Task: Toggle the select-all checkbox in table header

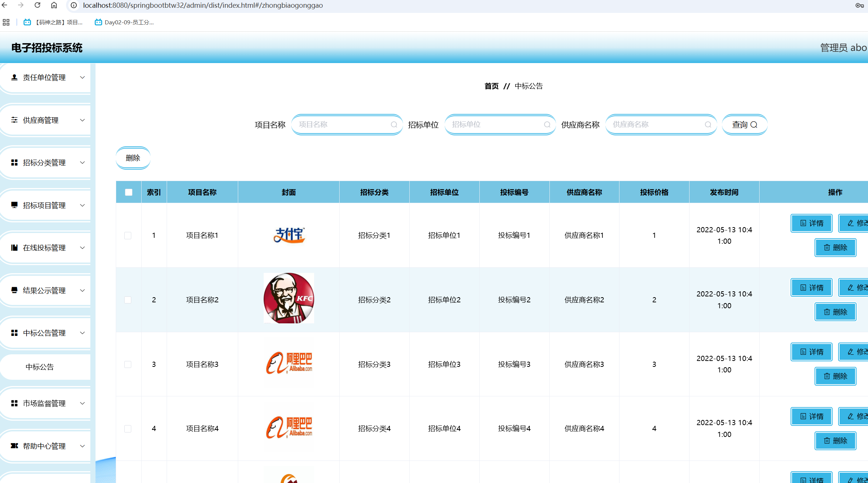Action: coord(129,192)
